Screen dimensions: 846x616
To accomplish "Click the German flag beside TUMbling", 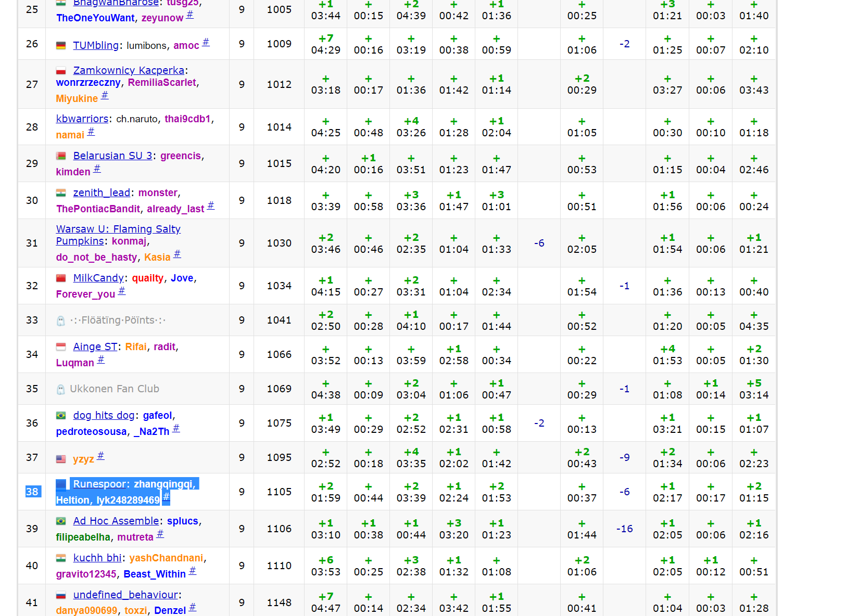I will tap(61, 46).
